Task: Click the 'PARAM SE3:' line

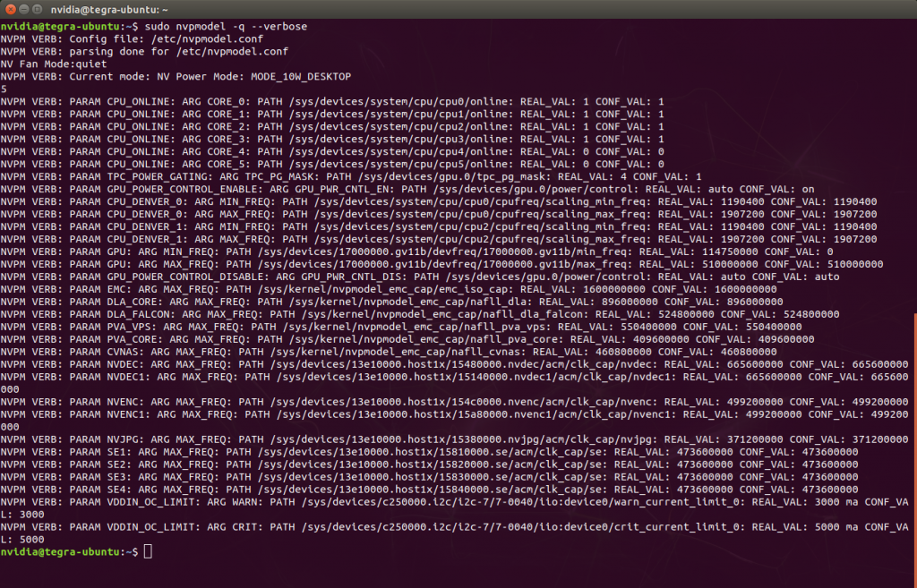Action: (429, 477)
